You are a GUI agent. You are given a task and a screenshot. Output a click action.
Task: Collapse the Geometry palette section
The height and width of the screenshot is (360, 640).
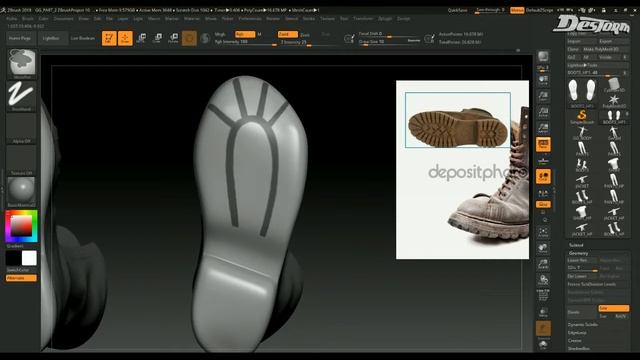pyautogui.click(x=578, y=253)
